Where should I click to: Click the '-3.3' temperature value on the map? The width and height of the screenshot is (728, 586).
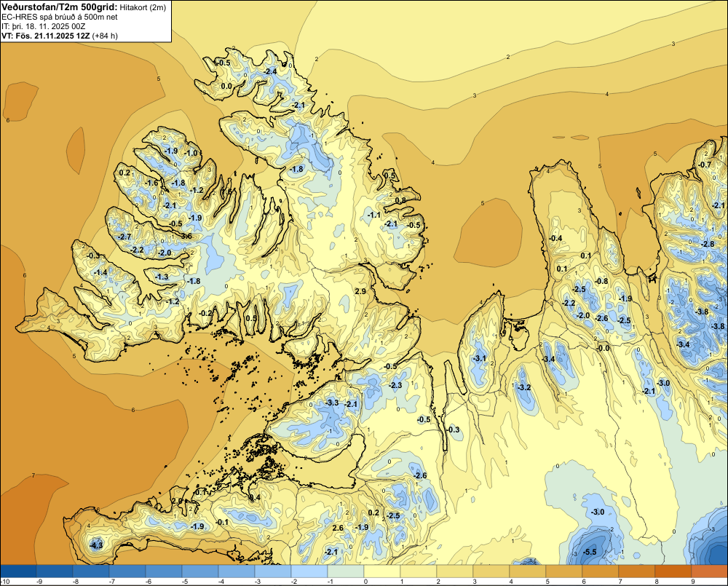(x=333, y=403)
